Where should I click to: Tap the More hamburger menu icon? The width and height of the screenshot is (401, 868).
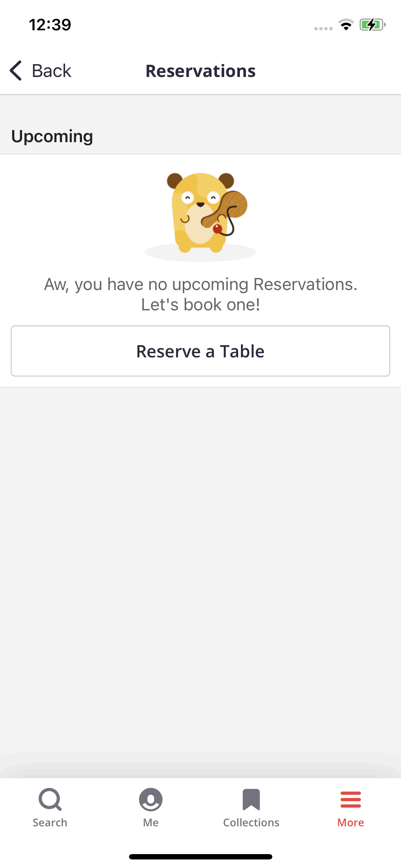pyautogui.click(x=351, y=800)
